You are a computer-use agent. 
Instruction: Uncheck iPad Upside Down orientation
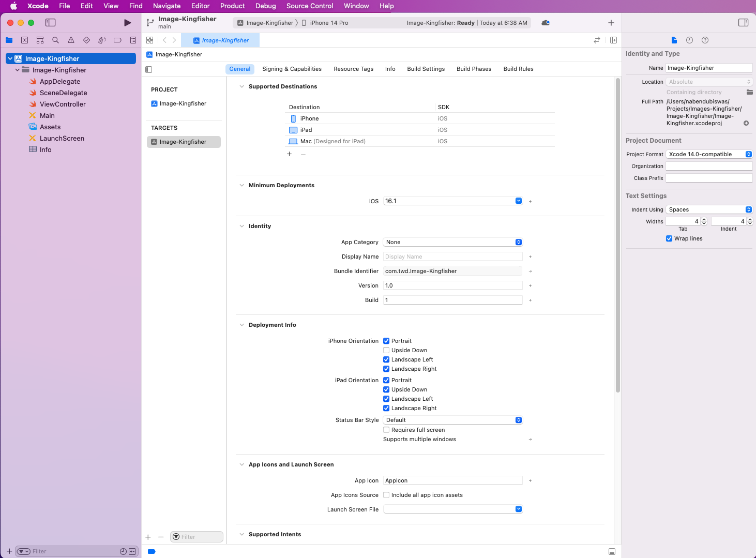[386, 389]
